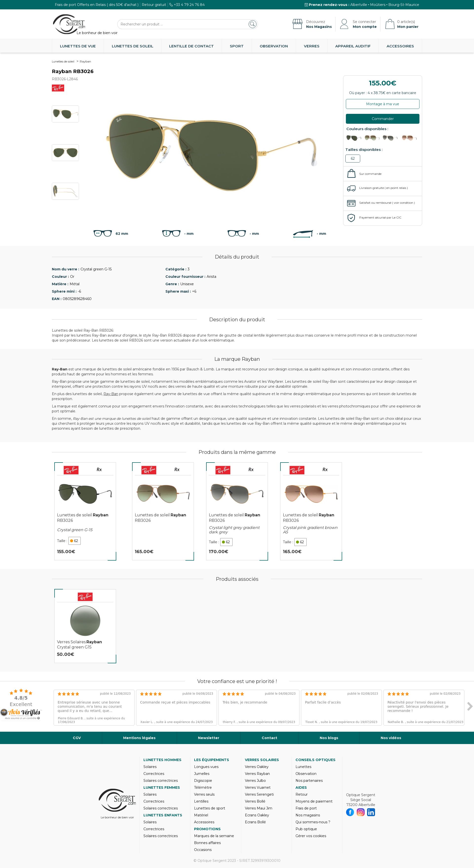Click the lens width glasses icon (62 mm)
The width and height of the screenshot is (474, 868).
click(x=103, y=234)
